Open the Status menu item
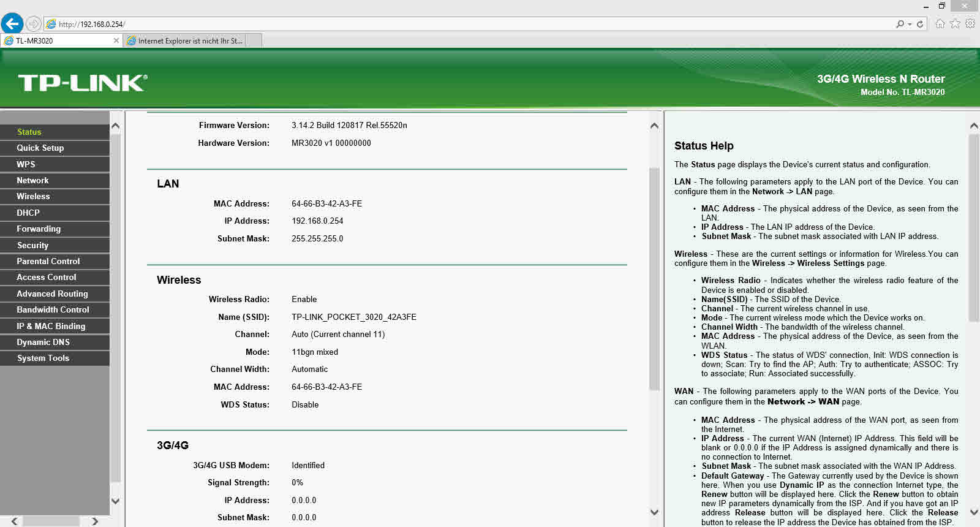The image size is (980, 527). [x=55, y=132]
